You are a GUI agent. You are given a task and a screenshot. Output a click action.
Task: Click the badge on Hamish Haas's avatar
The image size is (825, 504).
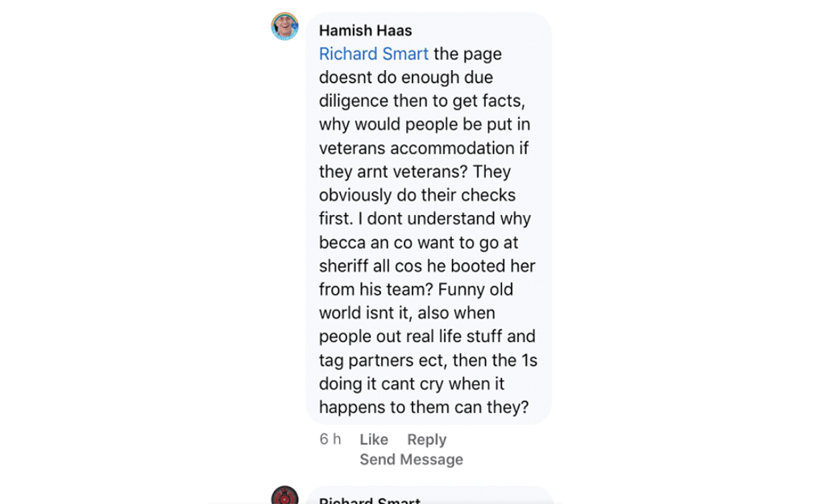[295, 25]
